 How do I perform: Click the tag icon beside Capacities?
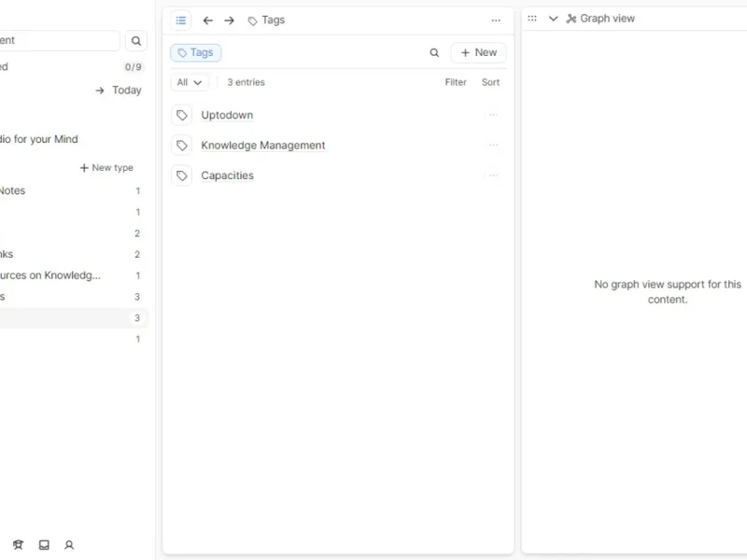181,175
